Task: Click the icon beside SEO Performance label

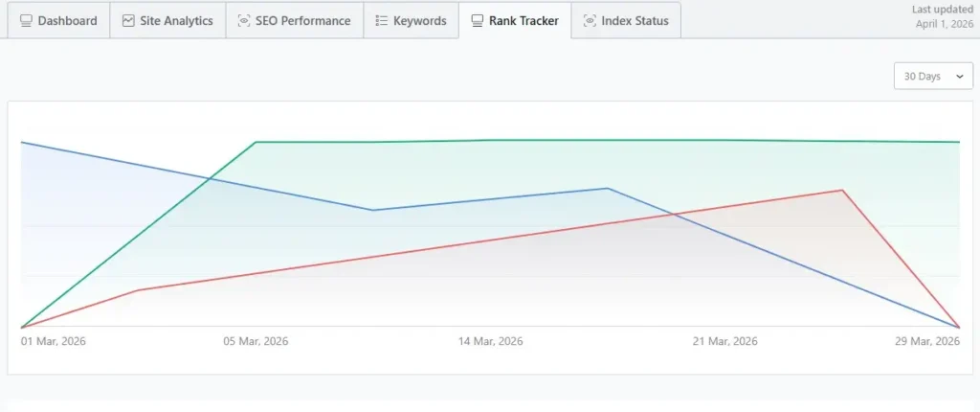Action: point(244,20)
